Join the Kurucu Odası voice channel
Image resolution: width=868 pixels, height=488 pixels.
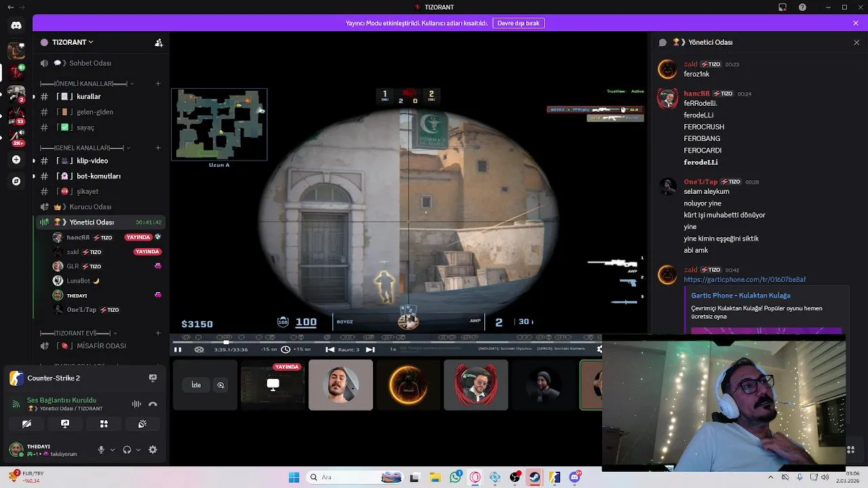pyautogui.click(x=101, y=207)
